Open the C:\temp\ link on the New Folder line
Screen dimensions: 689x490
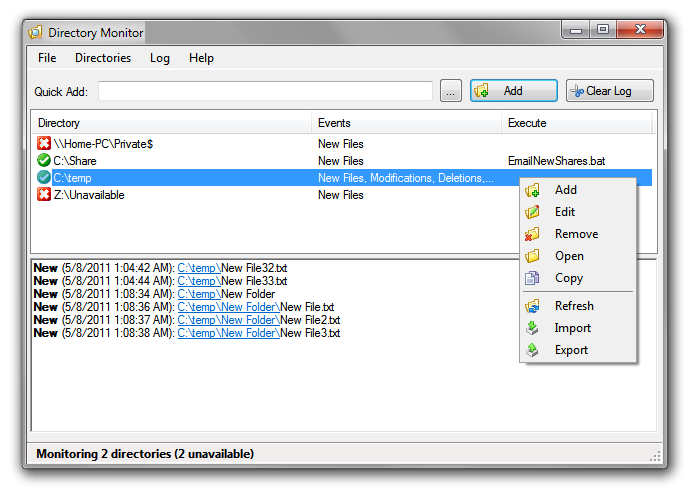pos(199,294)
